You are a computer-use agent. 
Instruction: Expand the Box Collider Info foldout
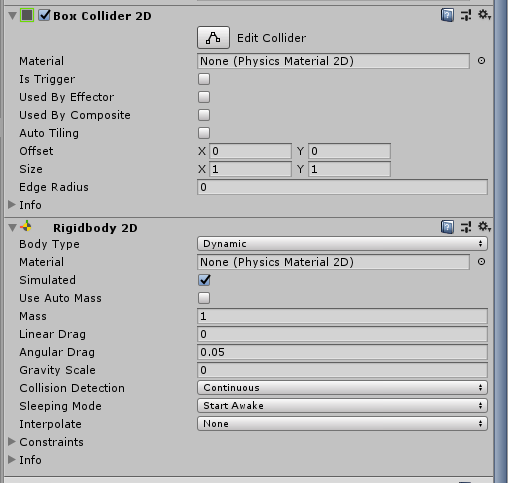click(12, 205)
